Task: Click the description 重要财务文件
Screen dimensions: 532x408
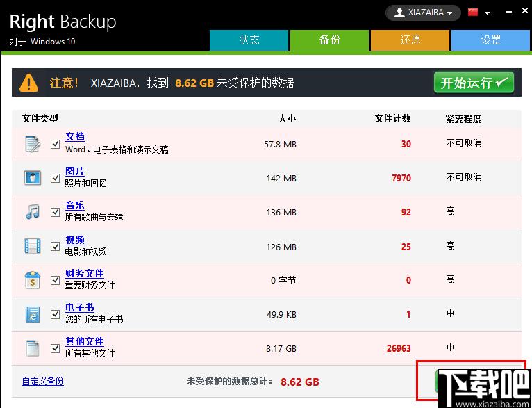Action: click(x=90, y=285)
